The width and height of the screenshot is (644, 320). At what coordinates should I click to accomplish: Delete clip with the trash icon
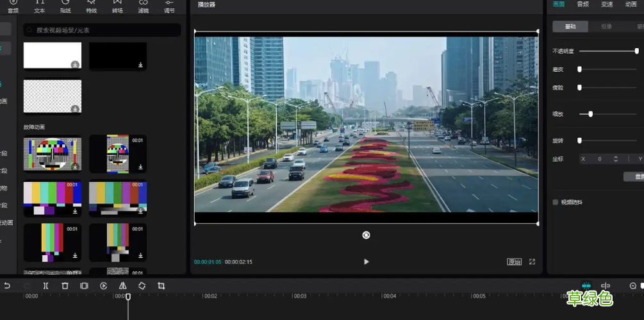tap(65, 286)
